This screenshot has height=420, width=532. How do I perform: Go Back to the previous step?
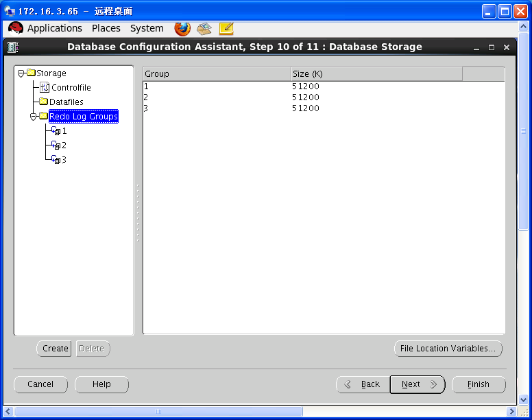[361, 384]
